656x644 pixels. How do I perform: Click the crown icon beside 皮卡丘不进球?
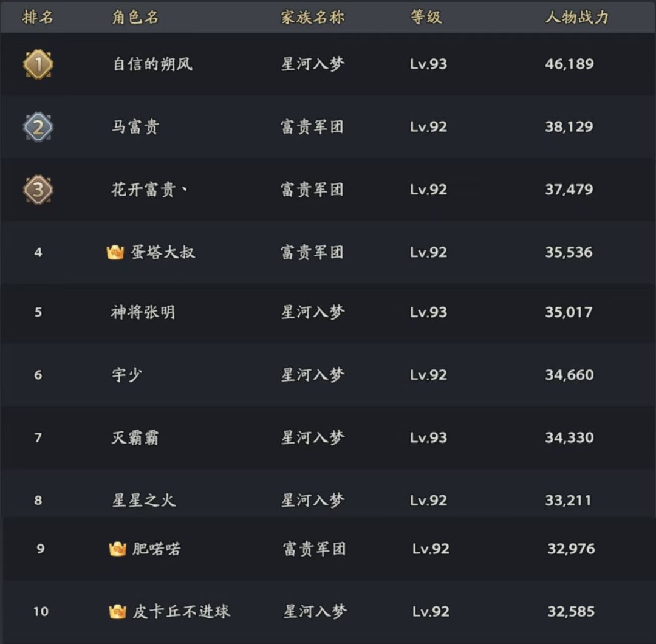tap(117, 612)
